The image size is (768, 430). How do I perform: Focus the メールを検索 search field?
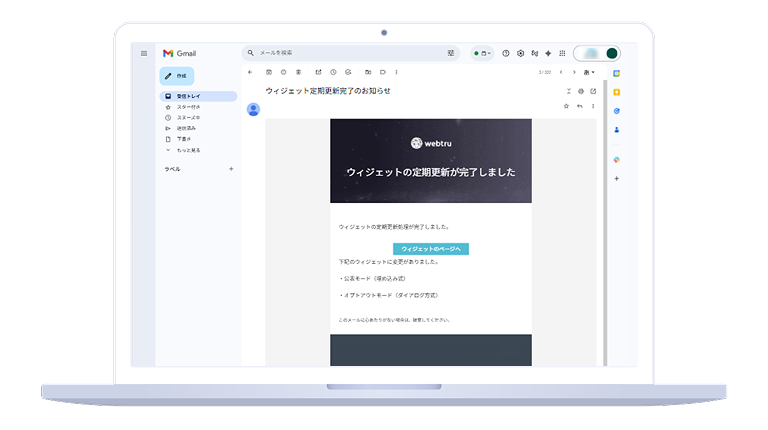[350, 53]
